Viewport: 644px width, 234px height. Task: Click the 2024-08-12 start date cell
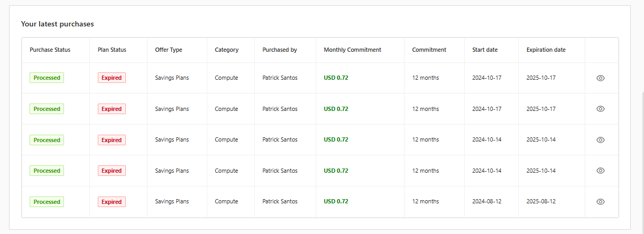(x=486, y=202)
